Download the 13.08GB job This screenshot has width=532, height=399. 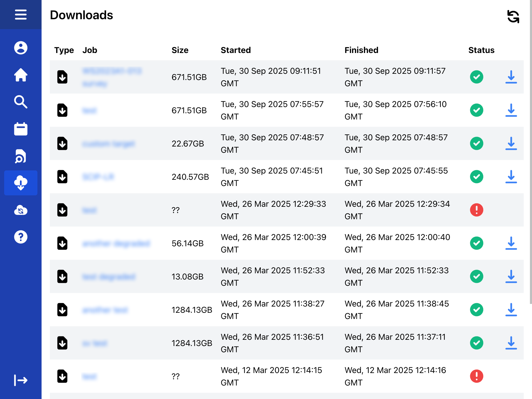click(511, 276)
